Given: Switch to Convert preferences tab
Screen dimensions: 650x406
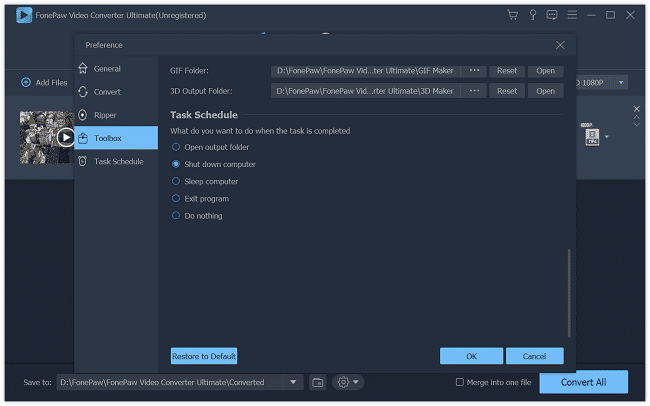Looking at the screenshot, I should [116, 92].
